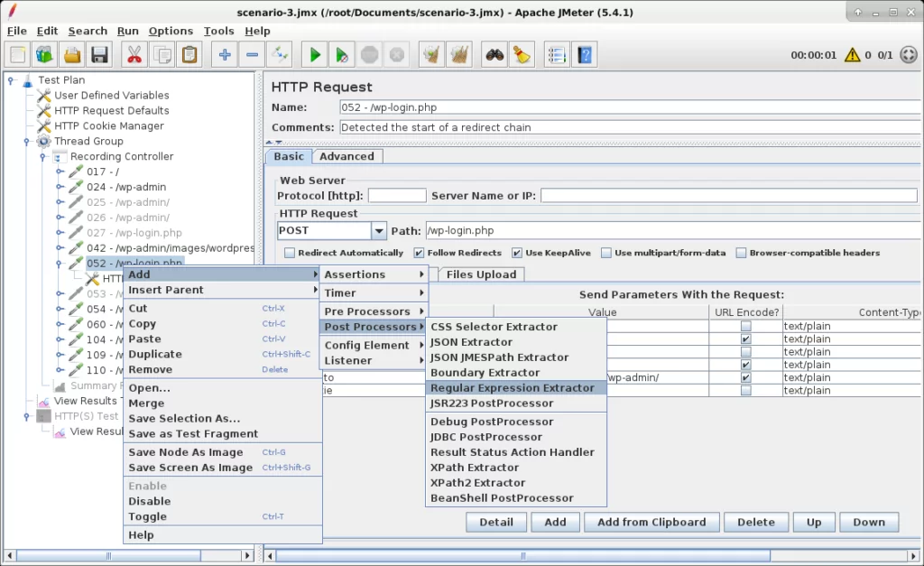924x566 pixels.
Task: Click the green Start test run icon
Action: click(315, 55)
